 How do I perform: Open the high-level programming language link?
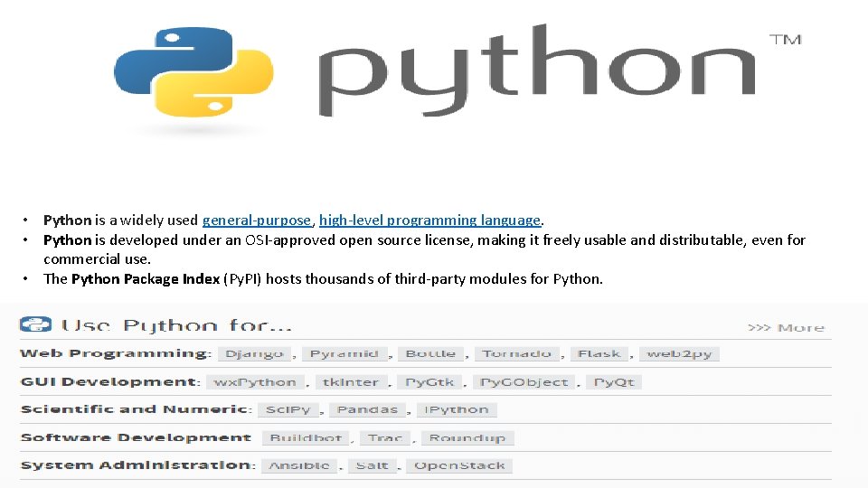(x=429, y=221)
